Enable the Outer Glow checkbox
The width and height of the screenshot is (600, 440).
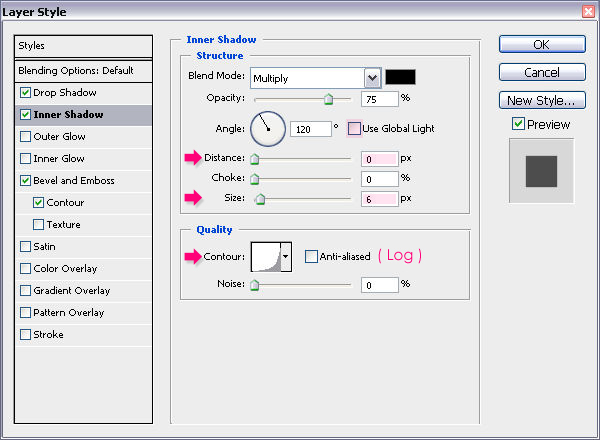(25, 137)
